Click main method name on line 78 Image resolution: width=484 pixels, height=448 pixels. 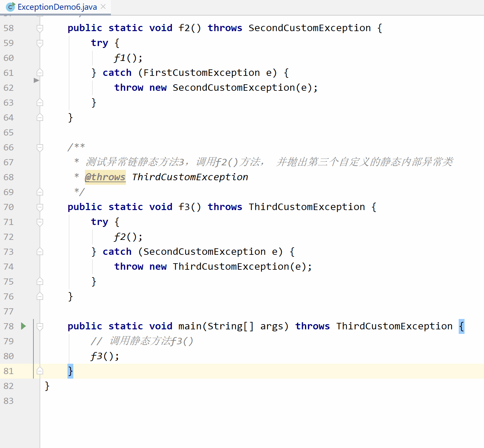(x=190, y=326)
